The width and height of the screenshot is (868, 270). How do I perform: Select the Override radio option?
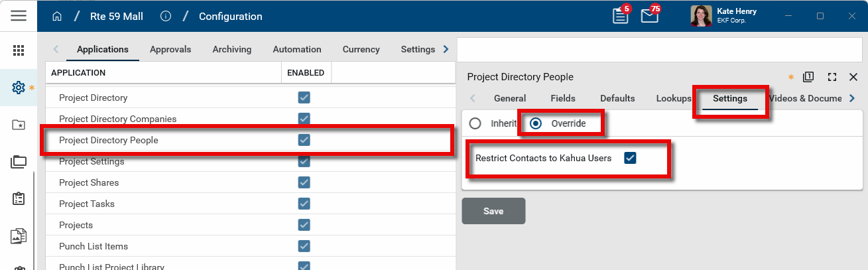point(536,123)
